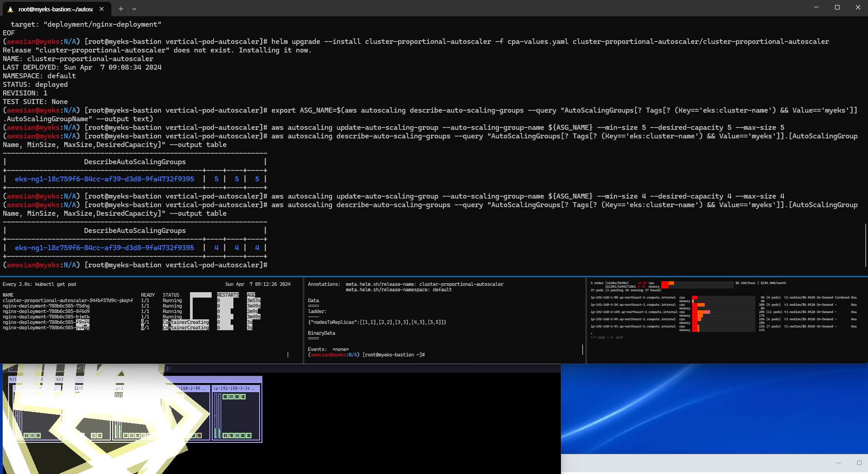This screenshot has width=868, height=474.
Task: Click the 'Cordoned' status label
Action: [x=842, y=298]
